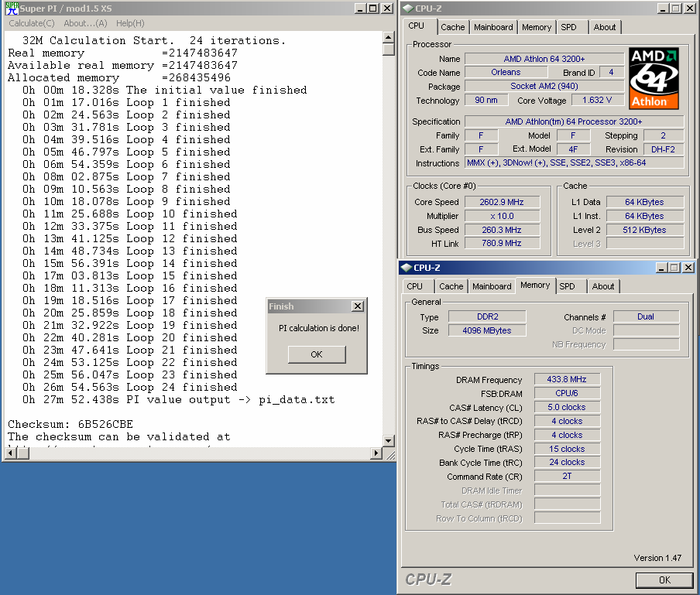Viewport: 700px width, 595px height.
Task: Open Mainboard tab in lower CPU-Z window
Action: tap(492, 286)
